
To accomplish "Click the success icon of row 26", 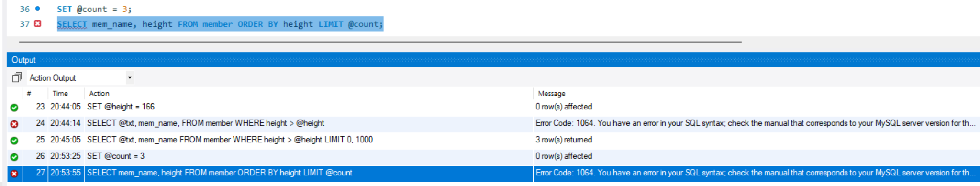I will pyautogui.click(x=14, y=157).
